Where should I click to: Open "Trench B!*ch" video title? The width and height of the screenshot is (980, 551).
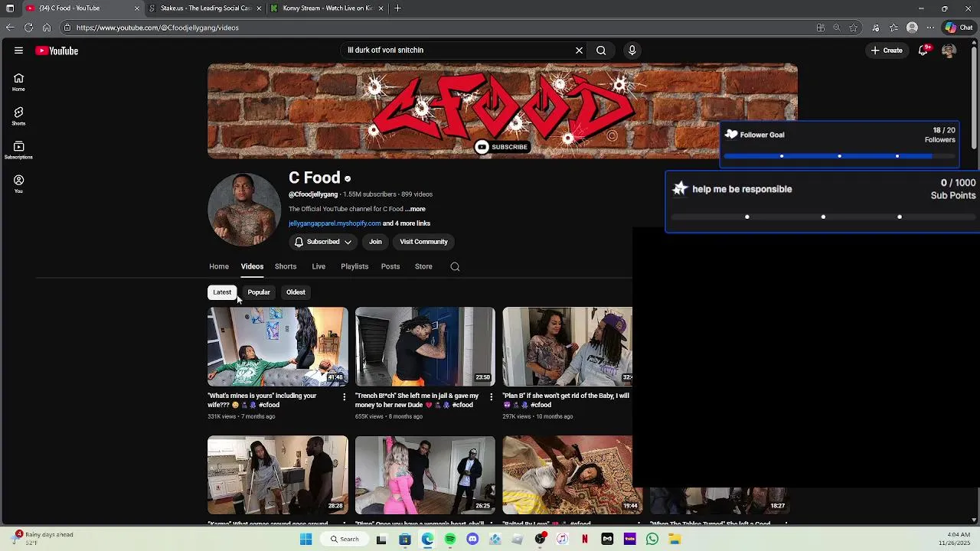[x=417, y=400]
